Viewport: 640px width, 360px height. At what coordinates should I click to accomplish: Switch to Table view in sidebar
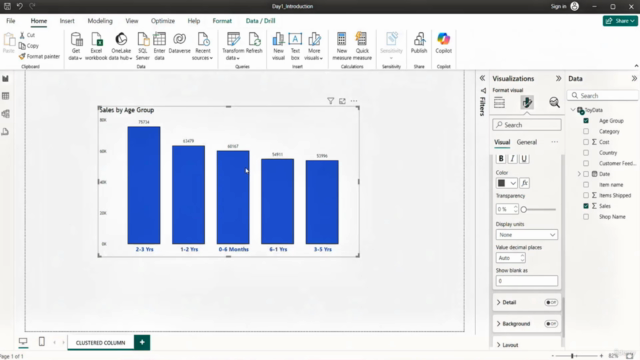point(6,96)
